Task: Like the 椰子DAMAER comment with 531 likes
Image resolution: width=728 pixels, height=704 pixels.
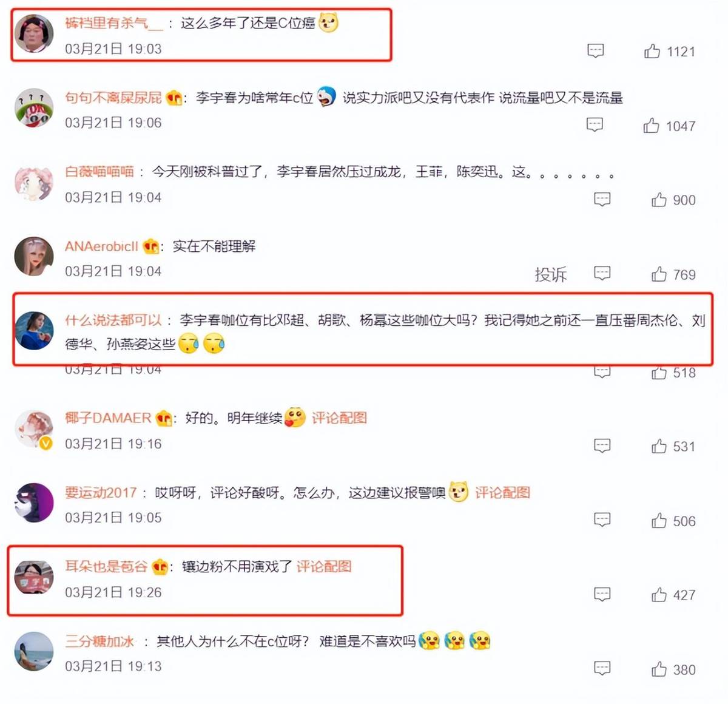Action: click(x=659, y=447)
